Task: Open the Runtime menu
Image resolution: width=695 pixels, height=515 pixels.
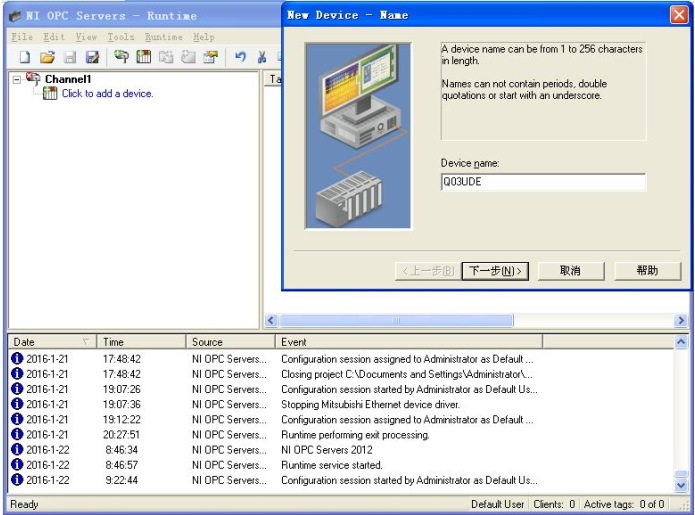Action: point(164,37)
